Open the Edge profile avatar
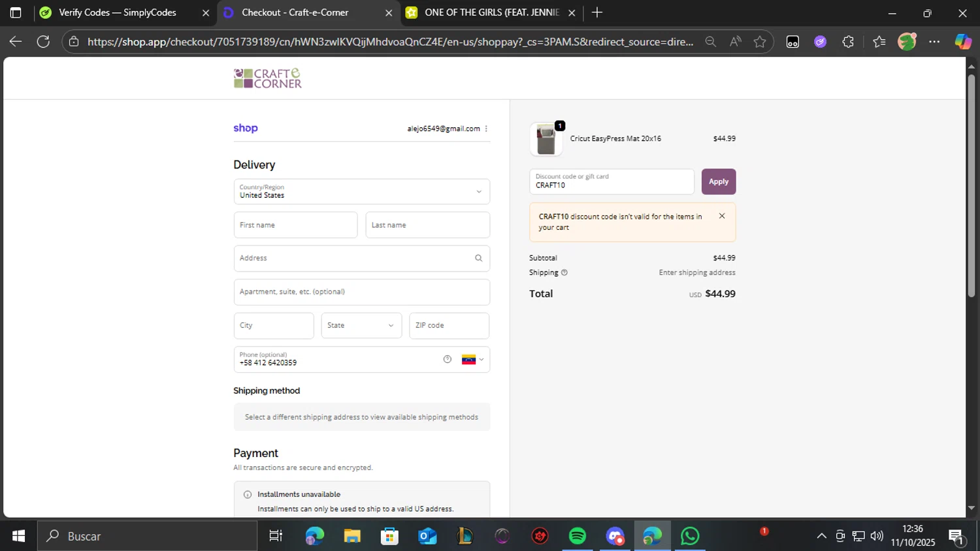The height and width of the screenshot is (551, 980). click(907, 42)
